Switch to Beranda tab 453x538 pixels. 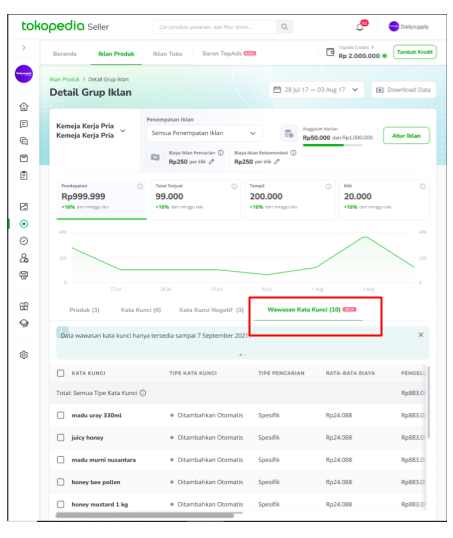point(65,54)
